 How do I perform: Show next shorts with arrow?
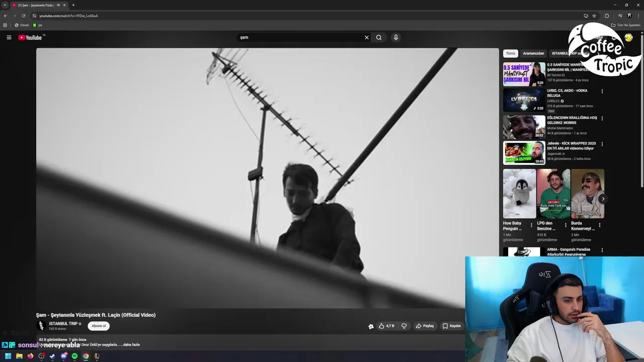tap(603, 199)
